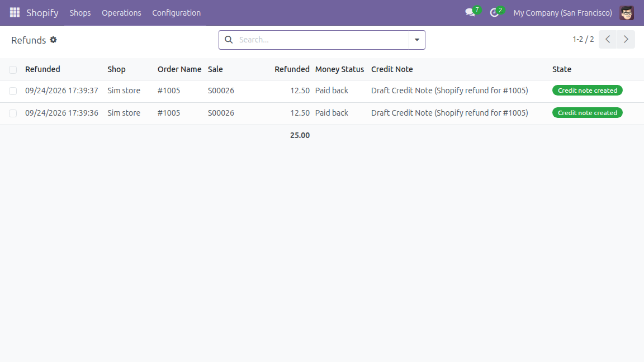
Task: Click Credit note created badge in 17:39:36 row
Action: point(588,112)
